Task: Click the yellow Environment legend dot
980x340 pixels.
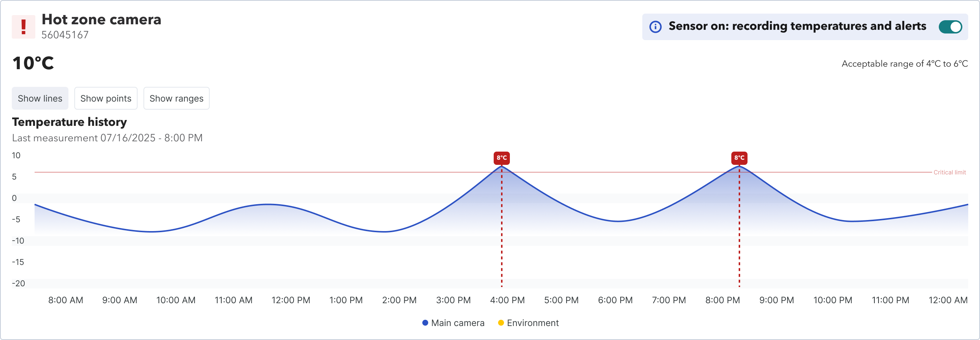Action: coord(501,323)
